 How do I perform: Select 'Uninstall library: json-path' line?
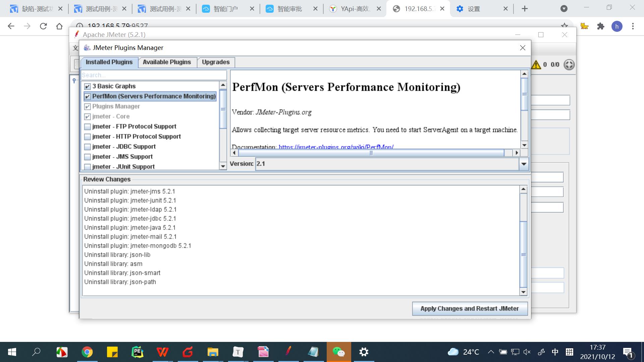[120, 282]
